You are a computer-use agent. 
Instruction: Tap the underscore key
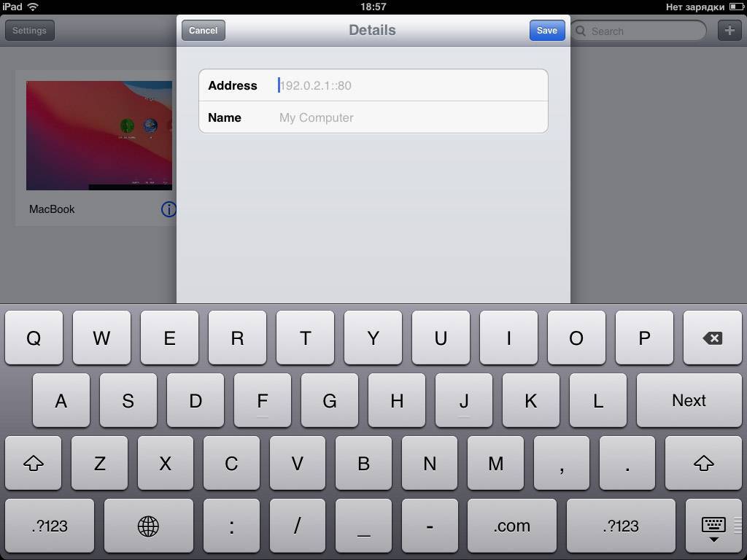[363, 526]
